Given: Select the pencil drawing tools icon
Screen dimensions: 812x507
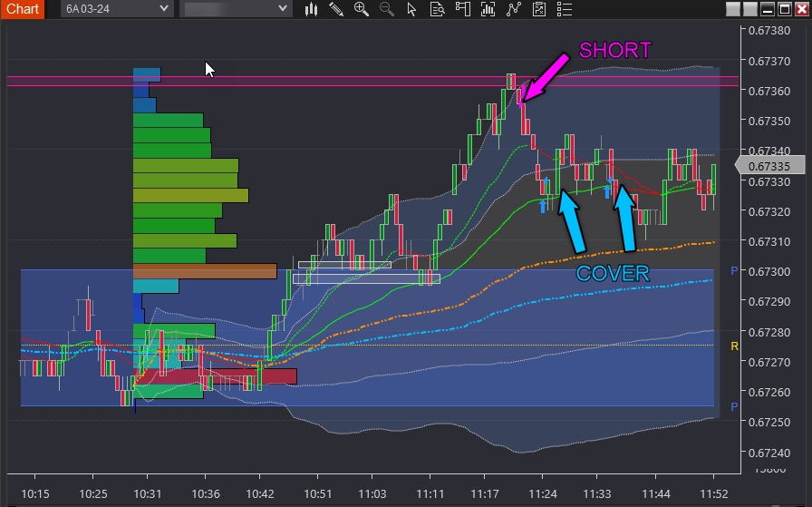Looking at the screenshot, I should (x=336, y=9).
